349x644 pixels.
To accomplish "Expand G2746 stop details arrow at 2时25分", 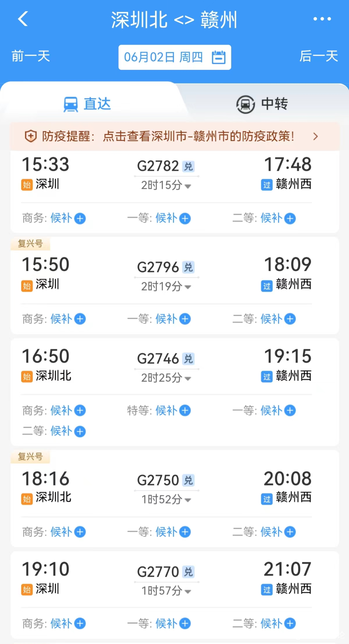I will click(x=188, y=378).
